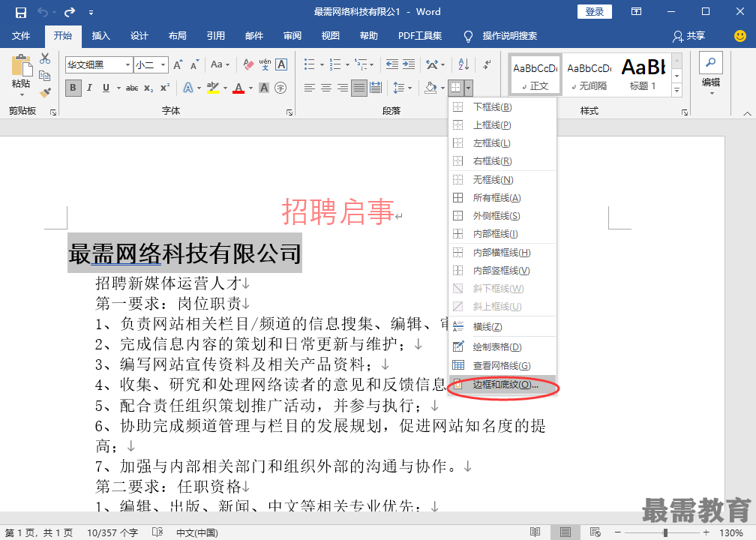The width and height of the screenshot is (756, 540).
Task: Click 文件 file menu button
Action: pyautogui.click(x=21, y=36)
